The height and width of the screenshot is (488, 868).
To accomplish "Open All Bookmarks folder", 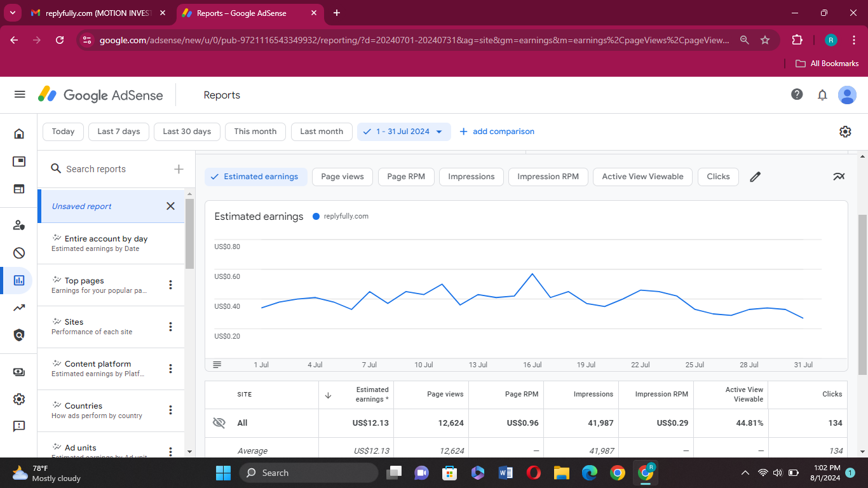I will pyautogui.click(x=827, y=64).
